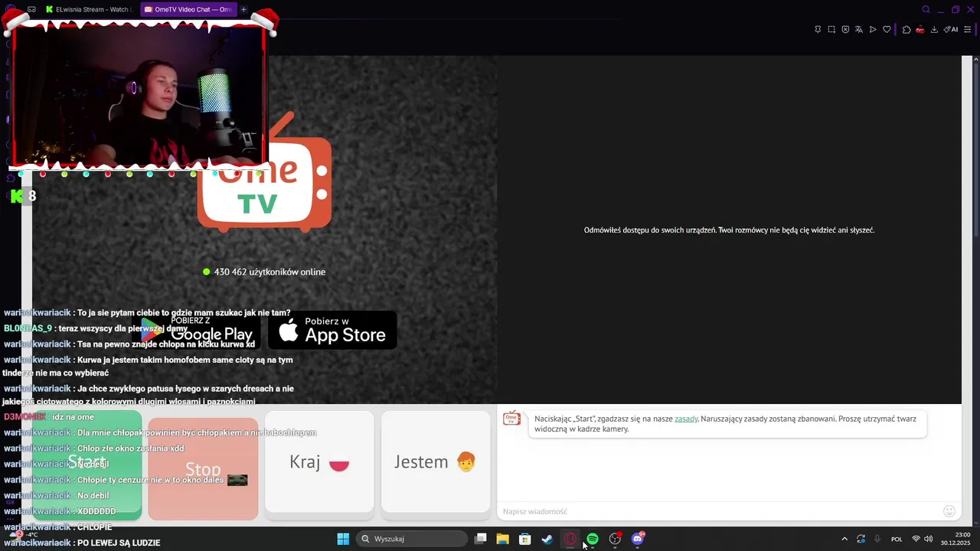Screen dimensions: 980x551
Task: Open the extensions puzzle icon
Action: [906, 30]
